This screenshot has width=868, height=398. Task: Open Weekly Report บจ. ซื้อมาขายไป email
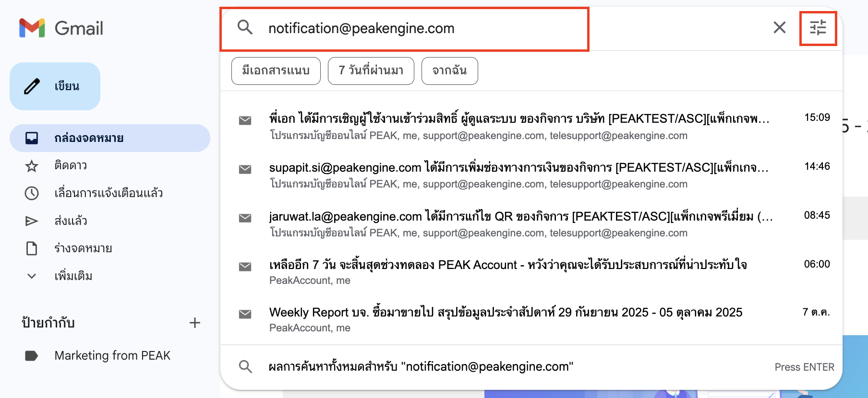(x=531, y=319)
